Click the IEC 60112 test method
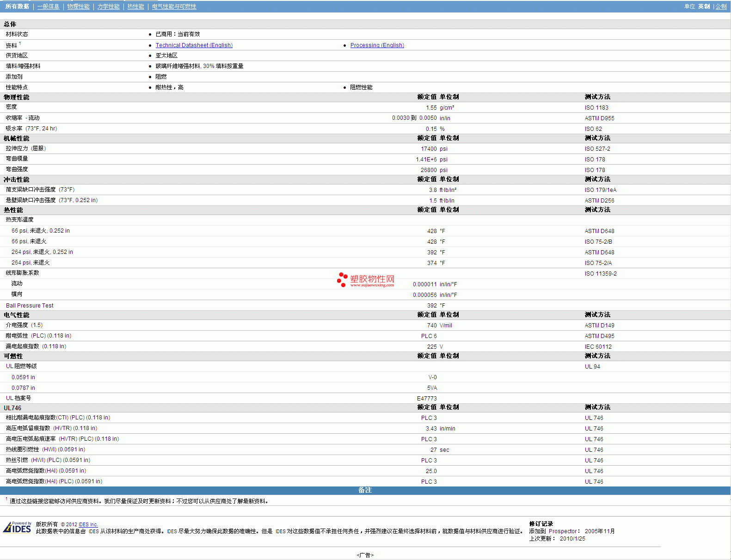 pos(598,347)
